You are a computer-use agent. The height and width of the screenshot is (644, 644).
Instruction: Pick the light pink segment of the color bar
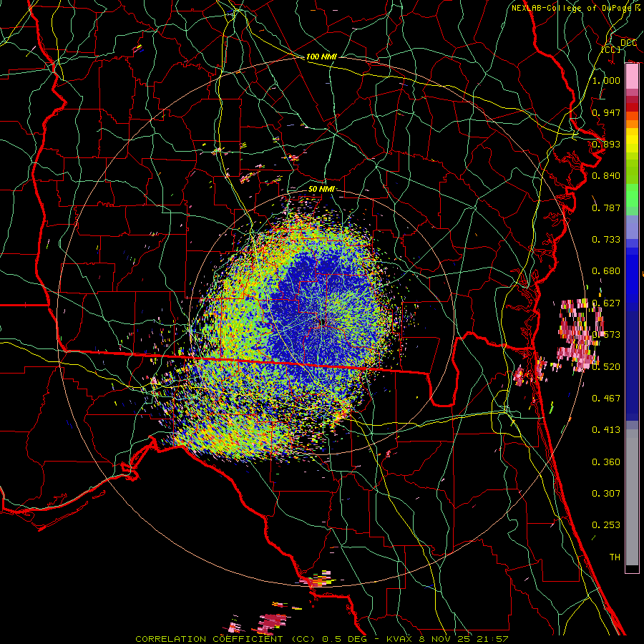(x=632, y=77)
